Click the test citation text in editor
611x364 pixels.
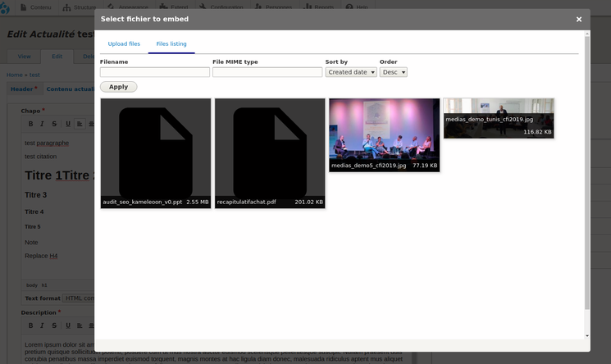click(x=40, y=157)
